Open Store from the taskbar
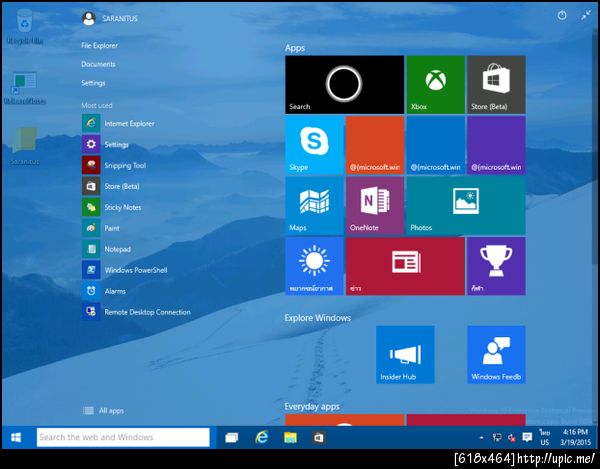Viewport: 600px width, 469px height. click(319, 437)
